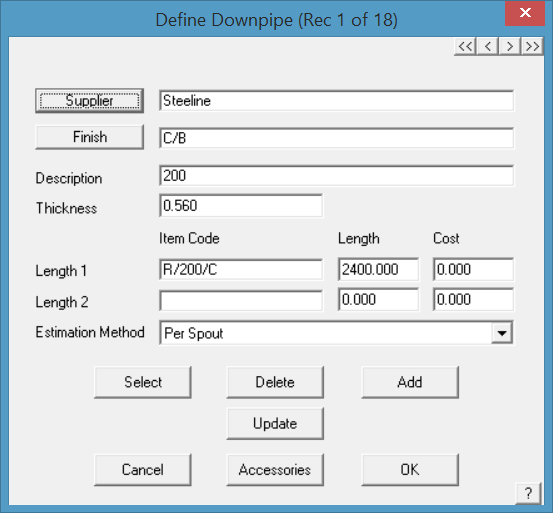Viewport: 553px width, 513px height.
Task: Open the Finish selection button
Action: click(x=90, y=137)
